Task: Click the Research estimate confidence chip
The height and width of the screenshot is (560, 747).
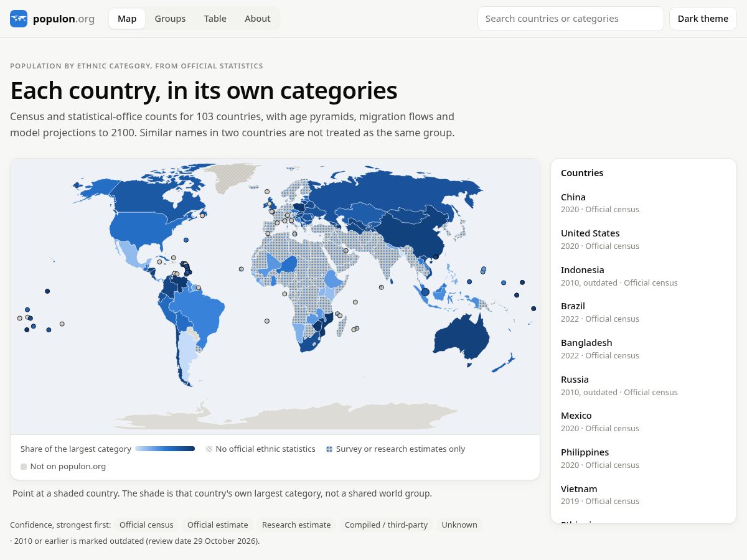Action: click(x=296, y=525)
